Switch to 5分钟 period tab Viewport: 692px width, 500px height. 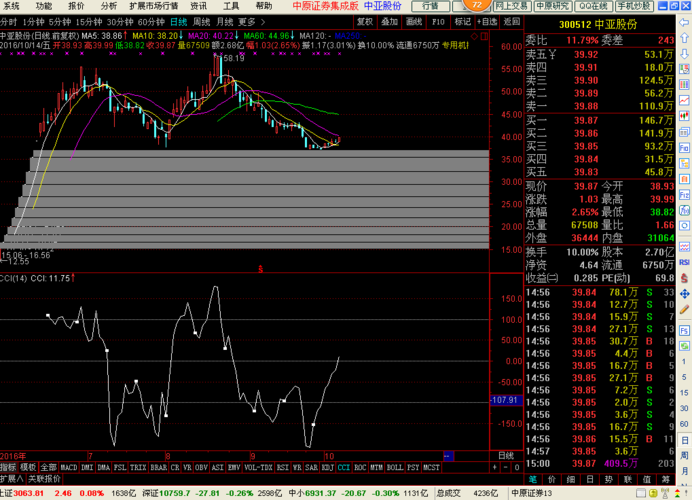click(x=60, y=22)
